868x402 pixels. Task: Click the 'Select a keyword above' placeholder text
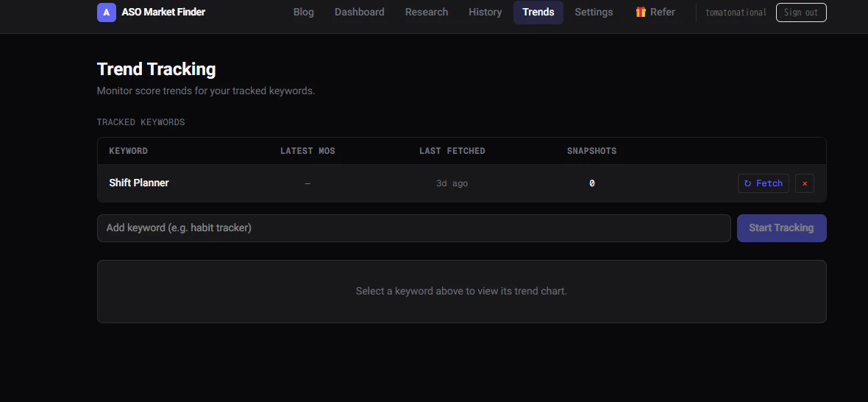461,291
